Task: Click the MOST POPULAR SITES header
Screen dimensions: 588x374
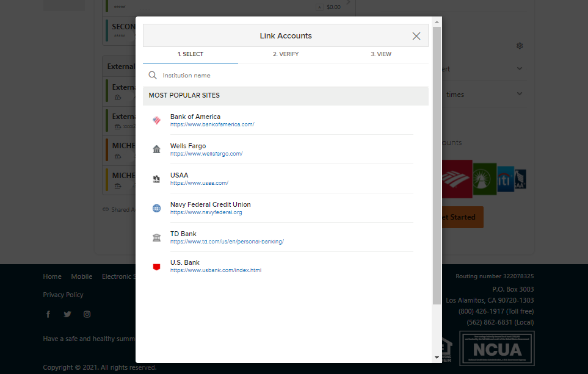Action: [x=184, y=95]
